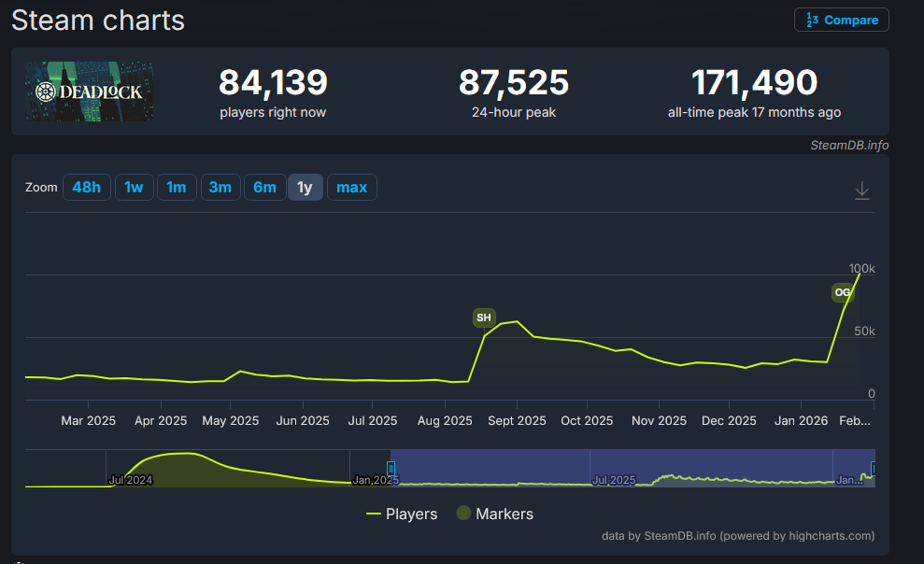
Task: Click the 100k y-axis label
Action: tap(861, 268)
